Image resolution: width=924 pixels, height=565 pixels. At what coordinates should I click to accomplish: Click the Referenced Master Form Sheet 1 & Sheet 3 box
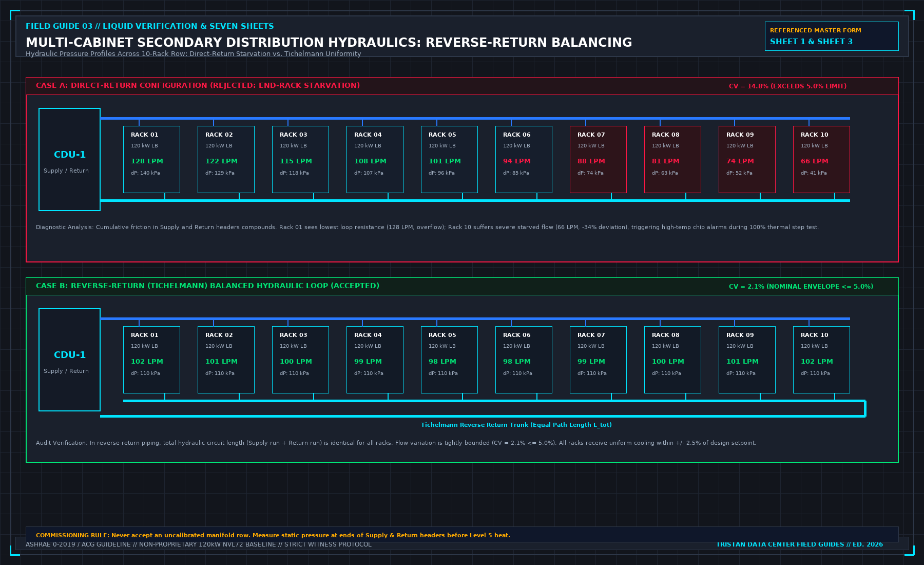832,36
